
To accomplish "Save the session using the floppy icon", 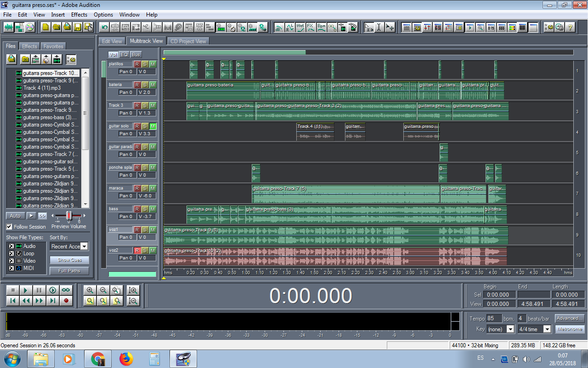I will 77,27.
